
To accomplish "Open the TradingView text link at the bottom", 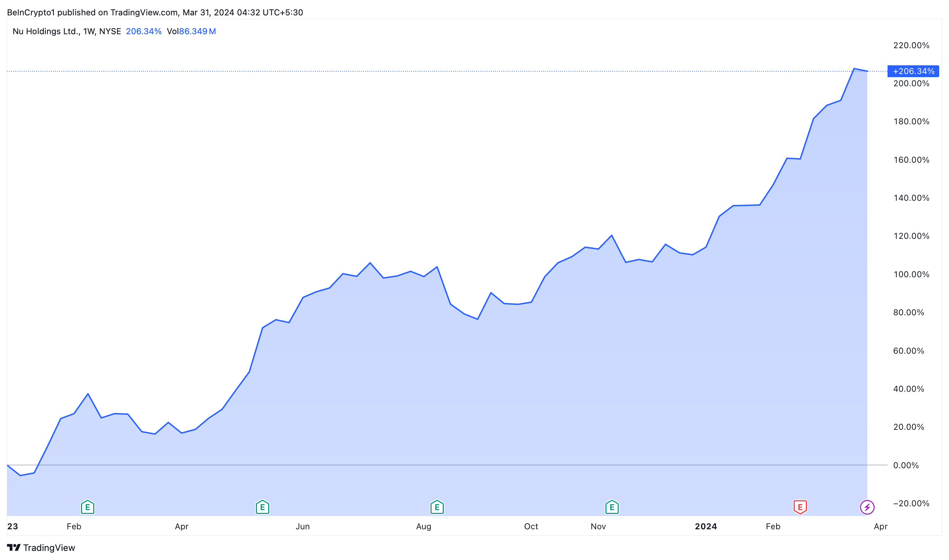I will tap(49, 547).
